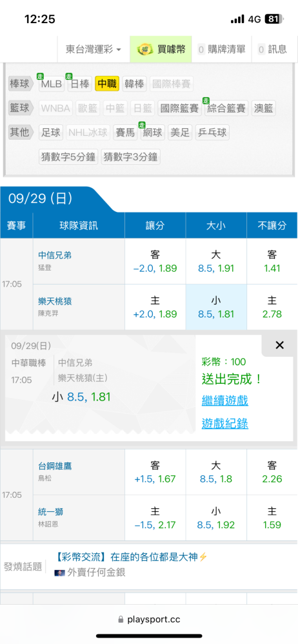Choose 猜數字5分鐘 game

coord(68,157)
